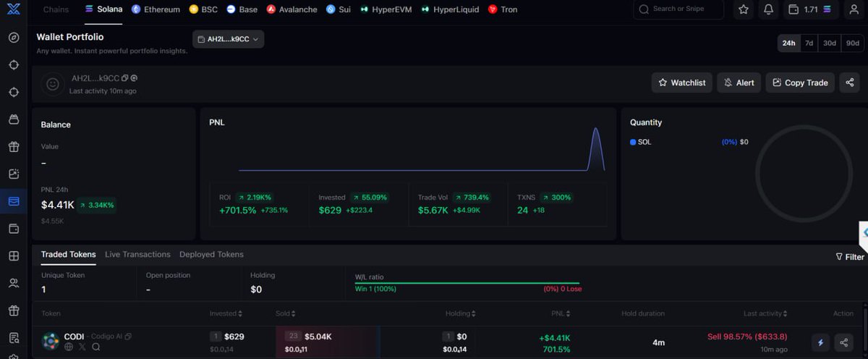Viewport: 868px width, 359px height.
Task: Copy the AH2L...k9CC wallet address
Action: [x=125, y=78]
